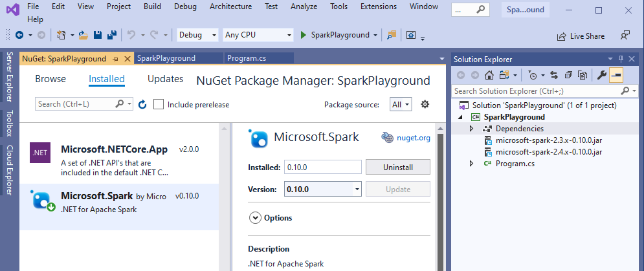Enable the Include prerelease checkbox
The image size is (644, 271).
159,104
